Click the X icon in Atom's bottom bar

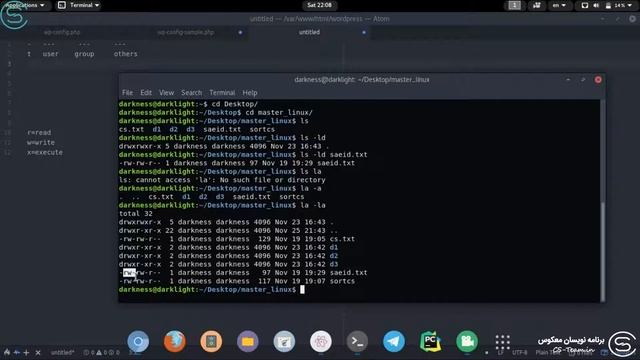38,352
